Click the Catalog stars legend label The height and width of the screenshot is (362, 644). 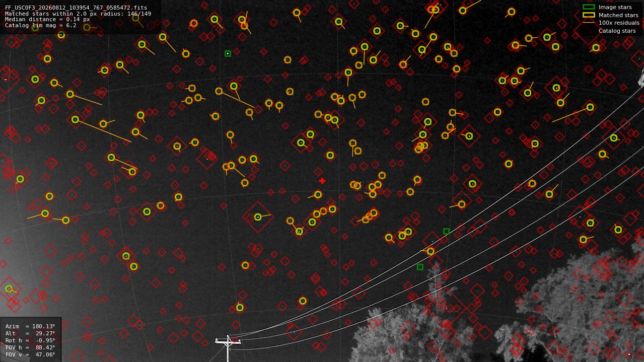coord(617,31)
